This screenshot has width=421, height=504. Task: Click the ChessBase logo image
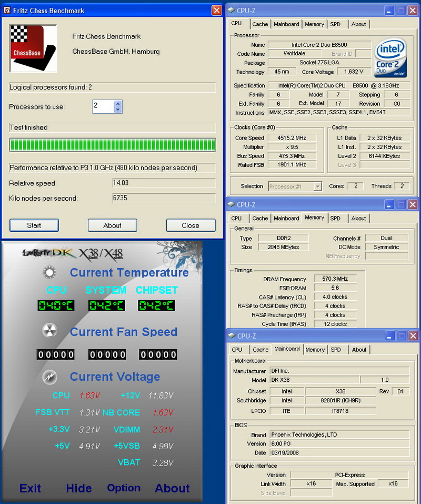click(x=33, y=48)
